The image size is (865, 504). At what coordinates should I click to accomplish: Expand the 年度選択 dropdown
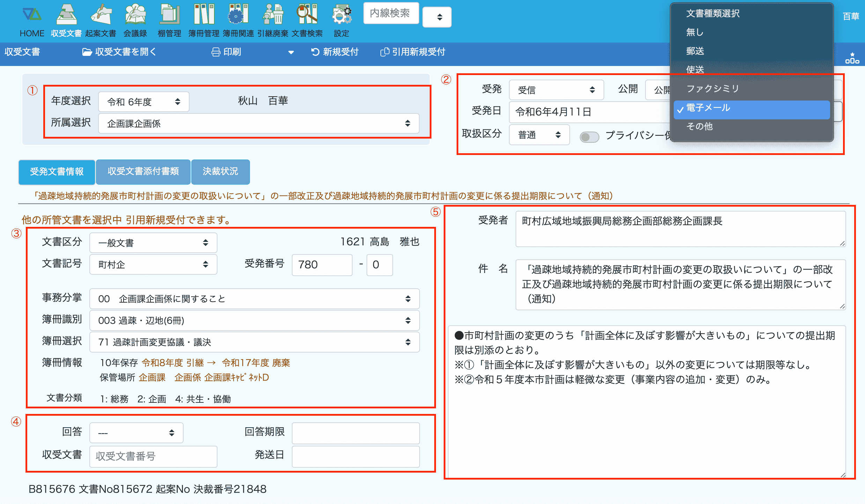click(144, 102)
